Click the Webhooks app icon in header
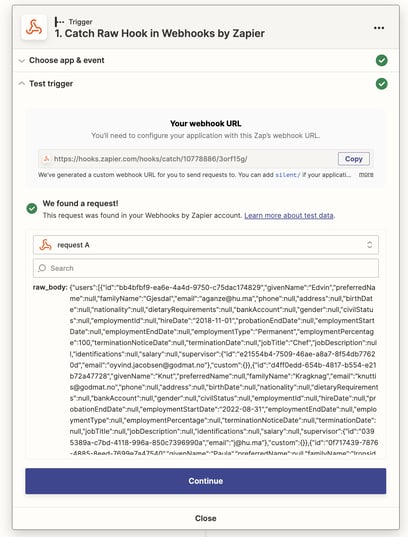This screenshot has width=408, height=537. pos(34,28)
